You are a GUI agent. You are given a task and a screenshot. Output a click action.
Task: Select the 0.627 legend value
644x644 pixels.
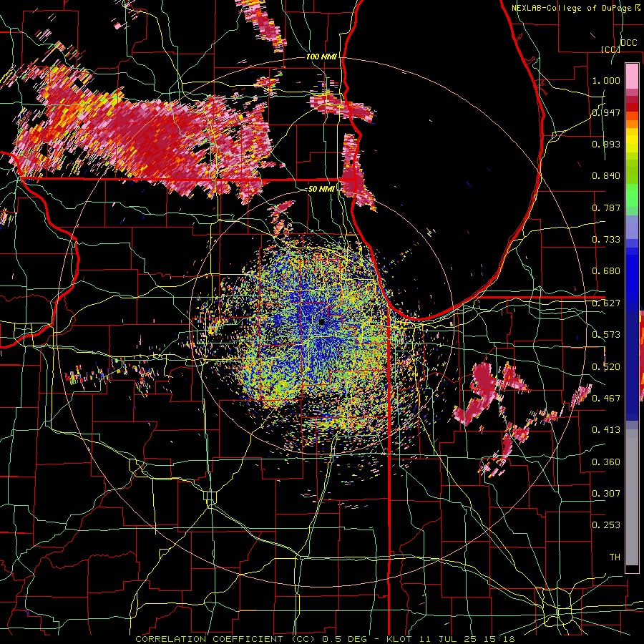click(606, 303)
